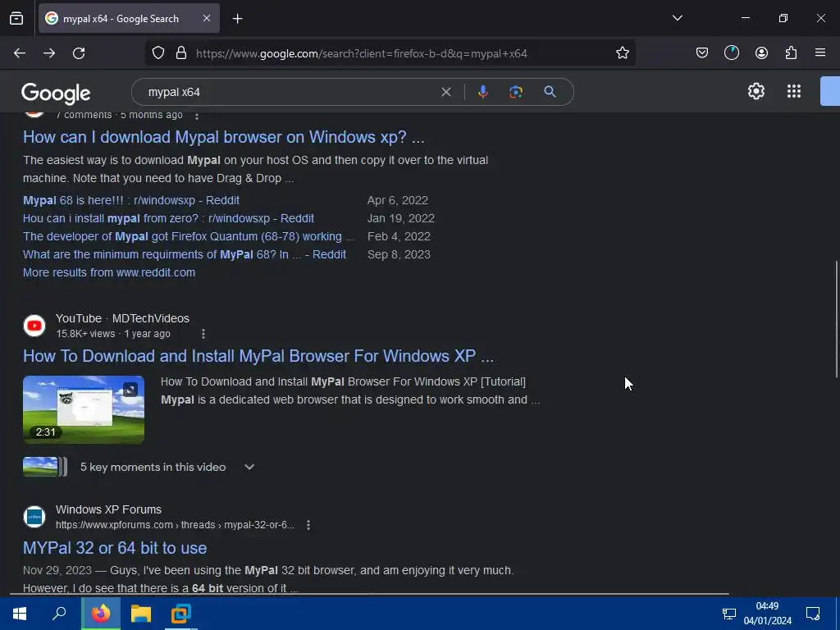Open Google apps grid
The width and height of the screenshot is (840, 630).
(794, 91)
